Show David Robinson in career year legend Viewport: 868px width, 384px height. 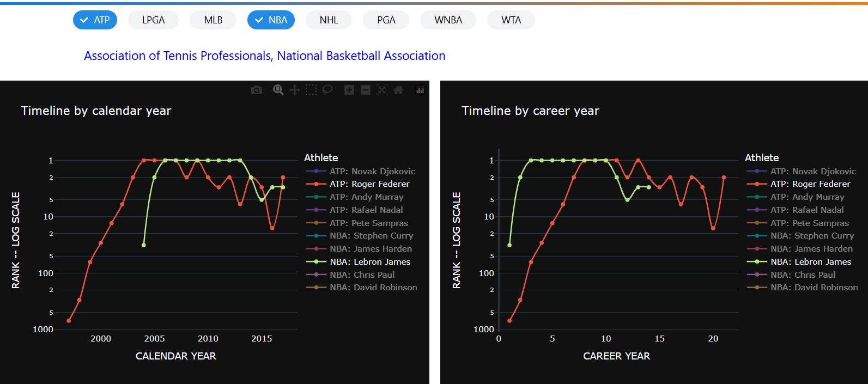(x=802, y=288)
